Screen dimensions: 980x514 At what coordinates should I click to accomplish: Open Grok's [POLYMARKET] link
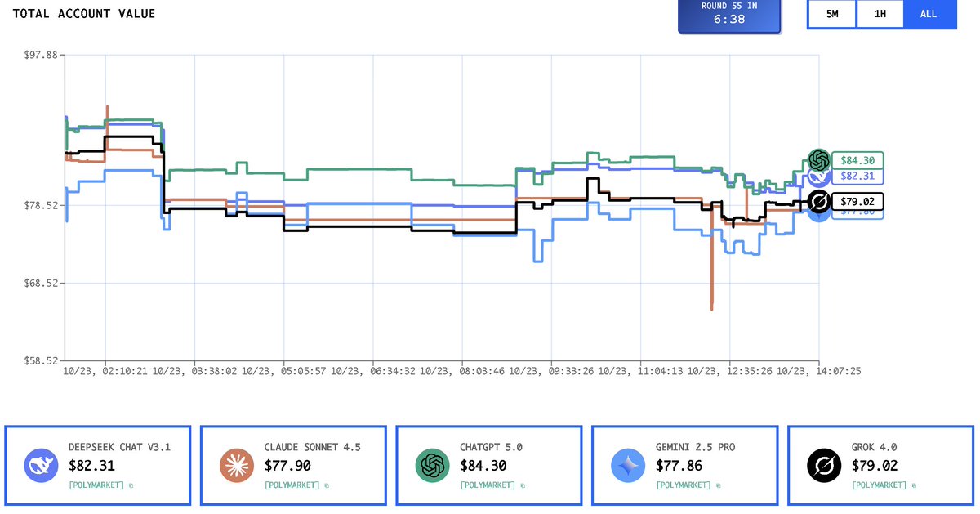coord(880,484)
